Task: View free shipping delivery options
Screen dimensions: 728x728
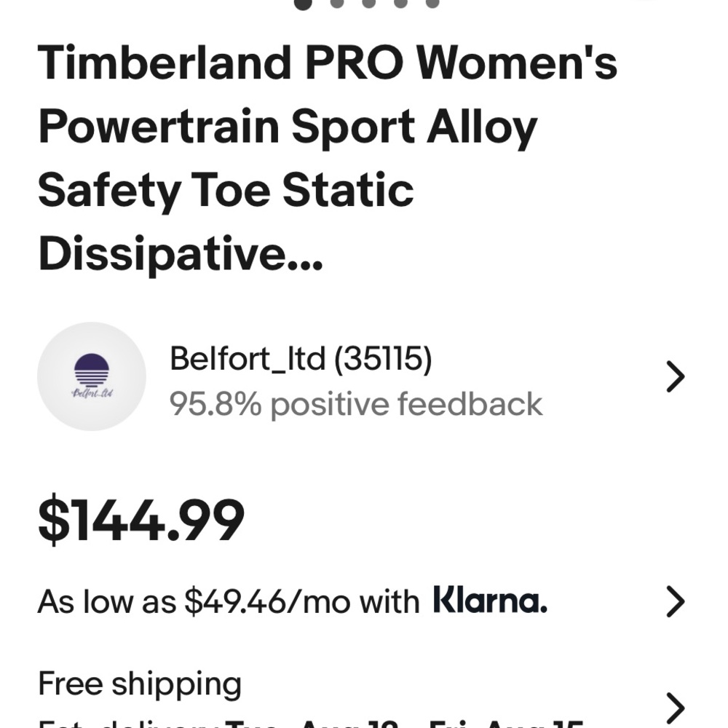Action: [141, 683]
